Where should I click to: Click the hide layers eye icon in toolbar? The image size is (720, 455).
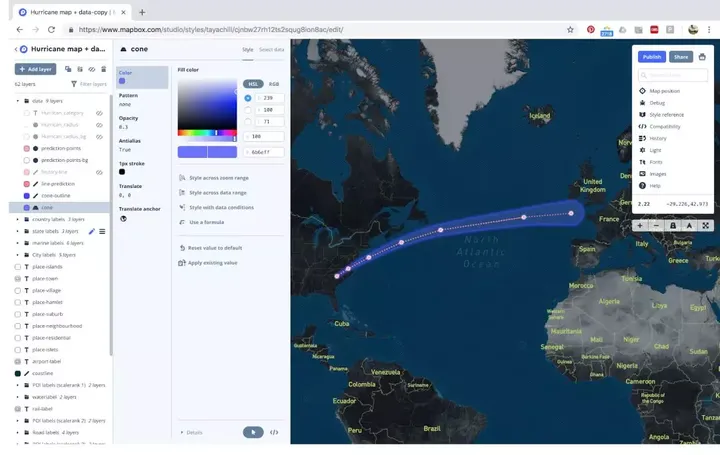click(91, 69)
